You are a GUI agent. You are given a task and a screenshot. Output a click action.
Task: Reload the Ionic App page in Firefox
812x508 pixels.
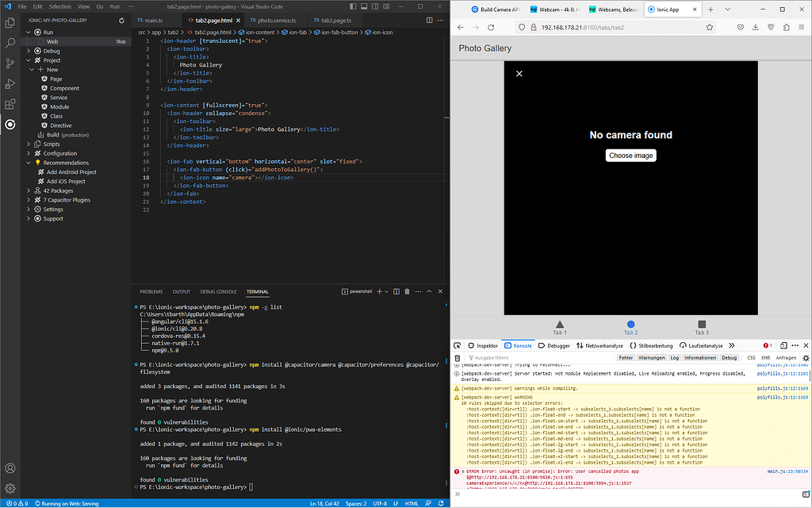click(x=491, y=28)
